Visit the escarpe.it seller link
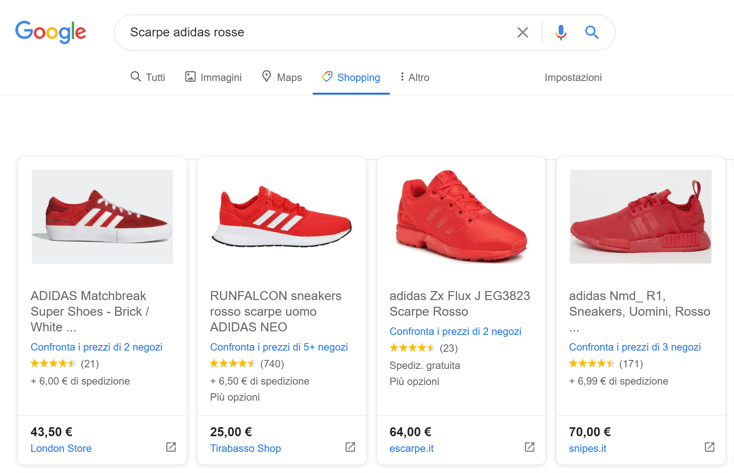 411,448
